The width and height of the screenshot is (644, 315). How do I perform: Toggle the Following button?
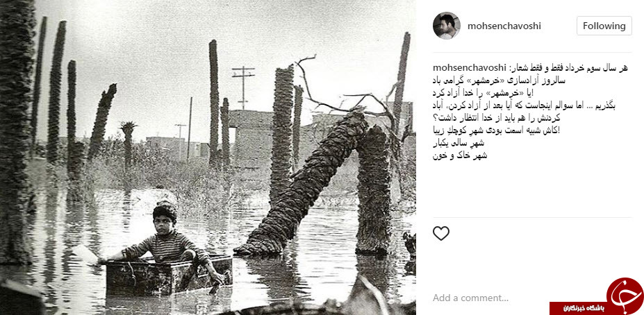tap(604, 26)
